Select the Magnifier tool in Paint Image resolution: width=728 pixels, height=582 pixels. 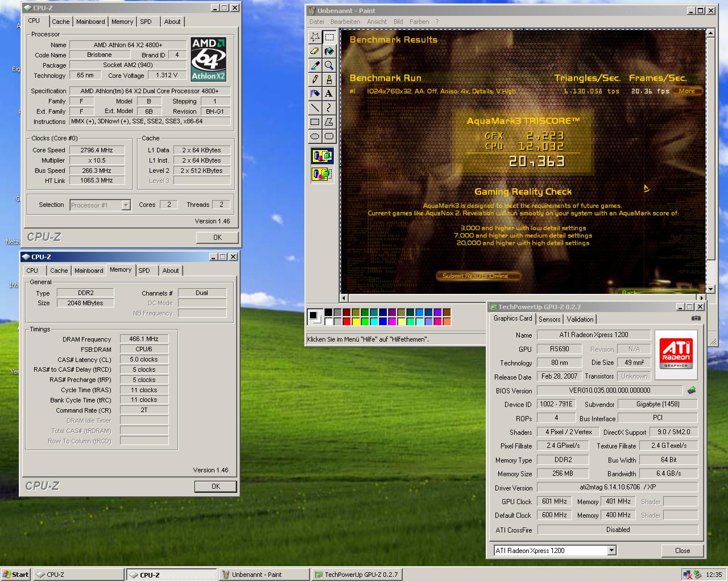click(x=329, y=65)
